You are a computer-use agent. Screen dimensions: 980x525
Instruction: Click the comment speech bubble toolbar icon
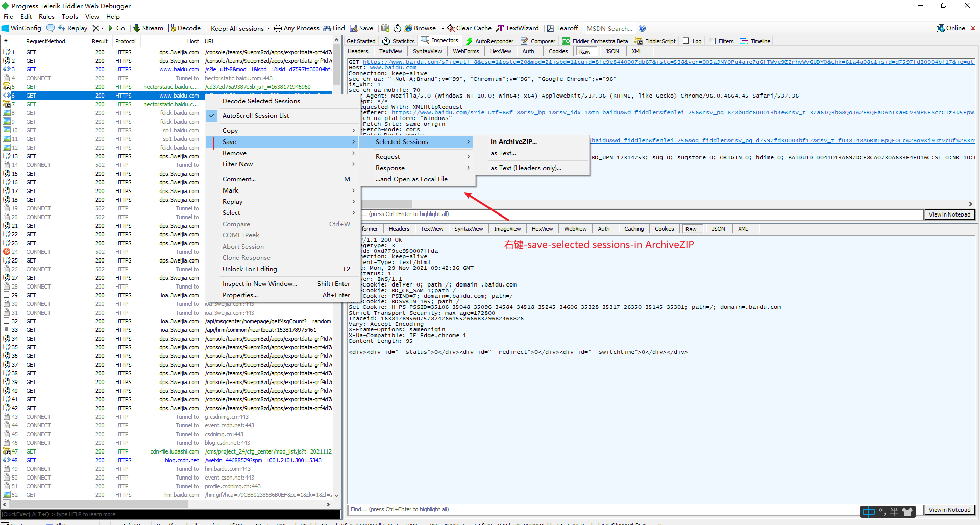50,28
